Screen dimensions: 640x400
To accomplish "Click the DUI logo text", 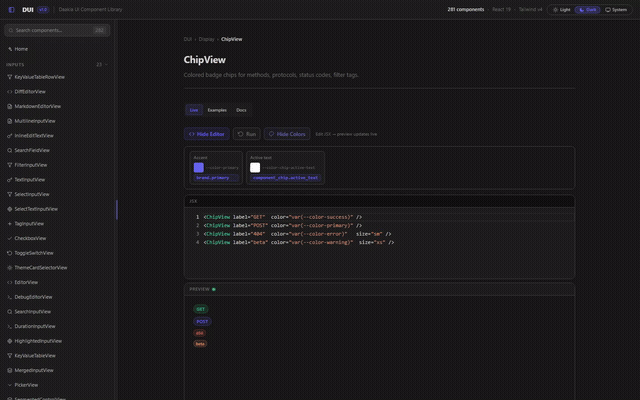I will pos(28,9).
